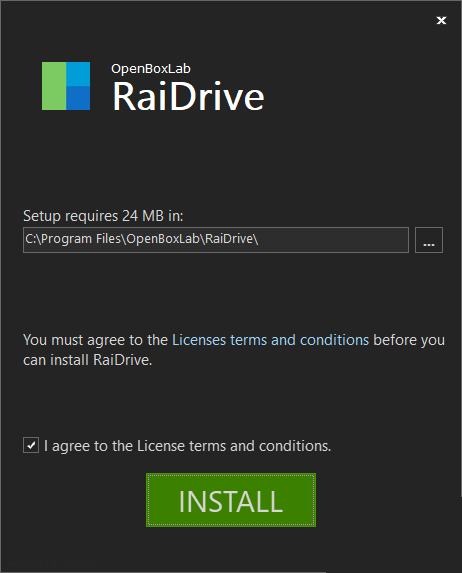Viewport: 462px width, 573px height.
Task: Click 'before you' text after license link
Action: 409,340
